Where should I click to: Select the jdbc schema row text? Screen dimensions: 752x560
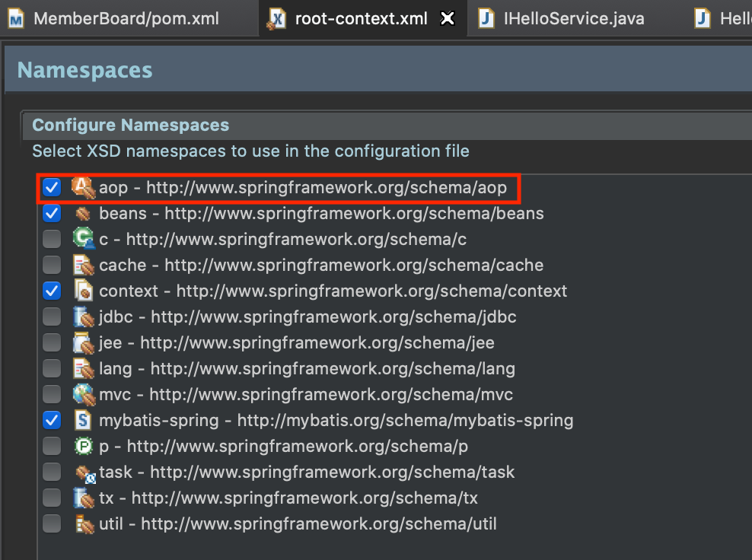click(x=307, y=317)
